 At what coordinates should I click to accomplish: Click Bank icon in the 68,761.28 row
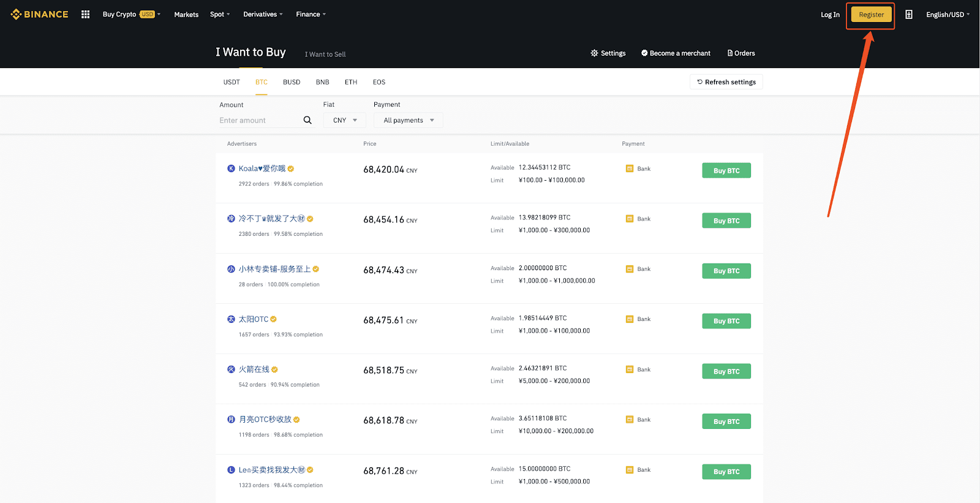point(630,470)
